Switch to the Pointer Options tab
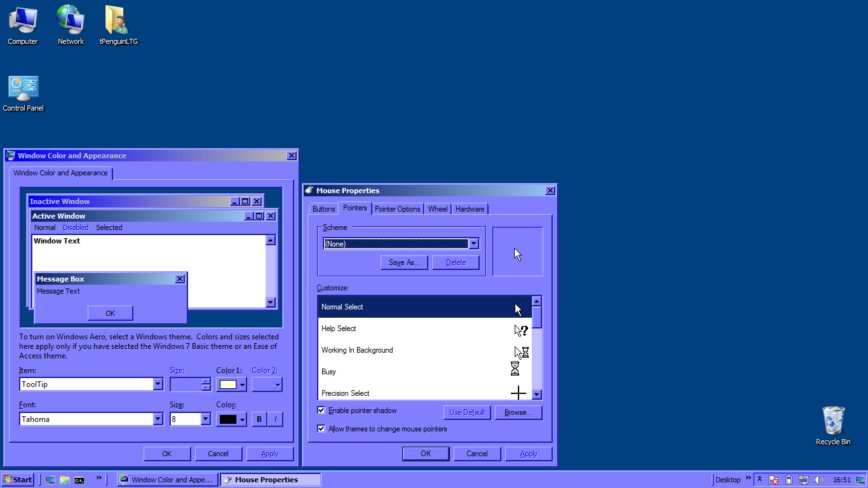 click(x=398, y=209)
